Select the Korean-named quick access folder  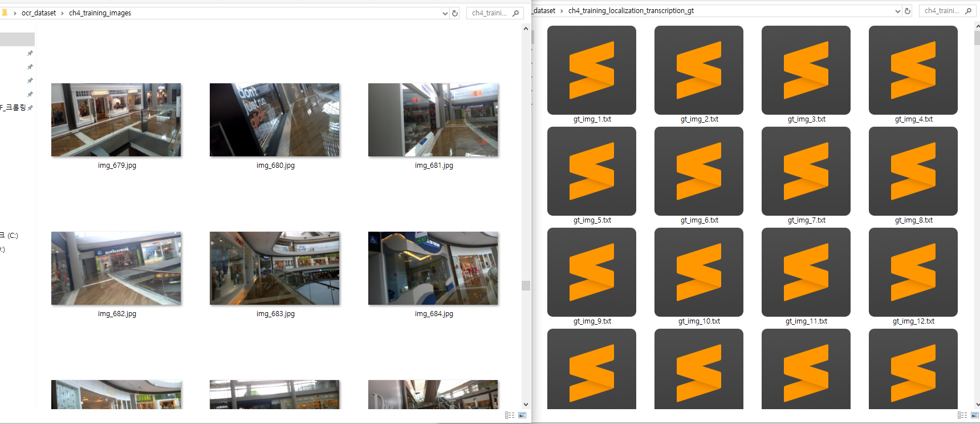click(13, 108)
